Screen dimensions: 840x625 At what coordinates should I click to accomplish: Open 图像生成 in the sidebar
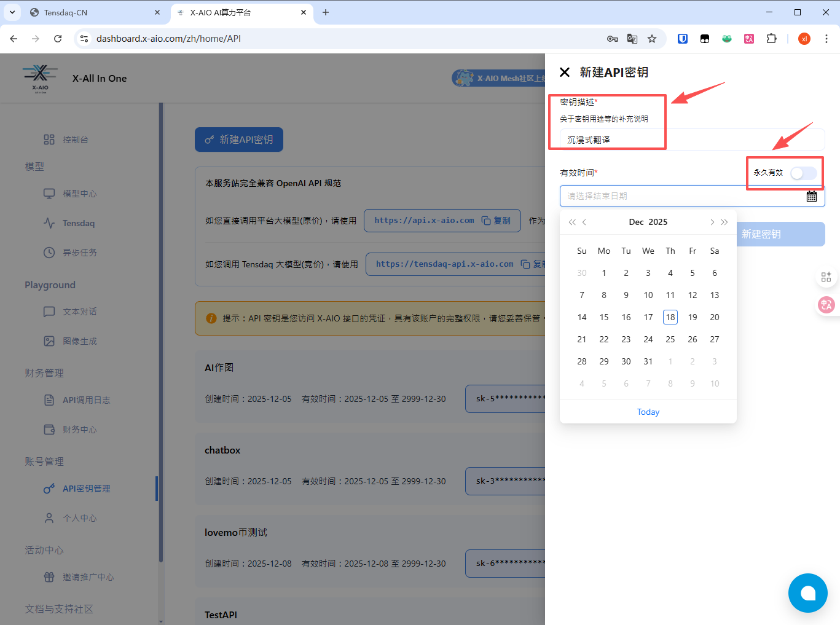pyautogui.click(x=80, y=341)
